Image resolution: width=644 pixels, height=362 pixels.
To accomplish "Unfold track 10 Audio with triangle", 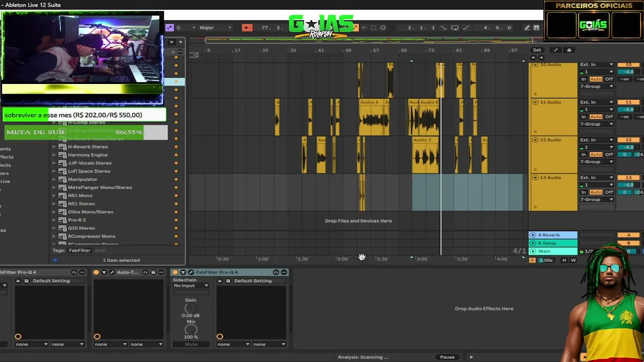I will tap(535, 65).
